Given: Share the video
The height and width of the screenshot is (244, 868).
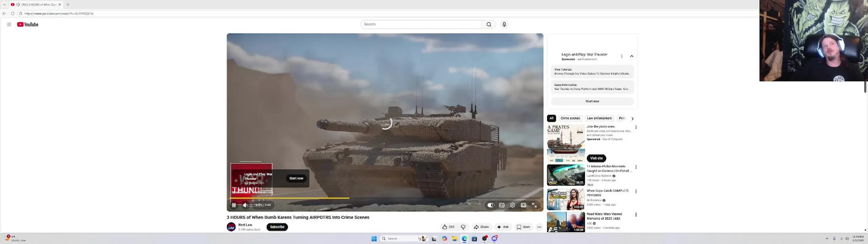Looking at the screenshot, I should tap(481, 227).
